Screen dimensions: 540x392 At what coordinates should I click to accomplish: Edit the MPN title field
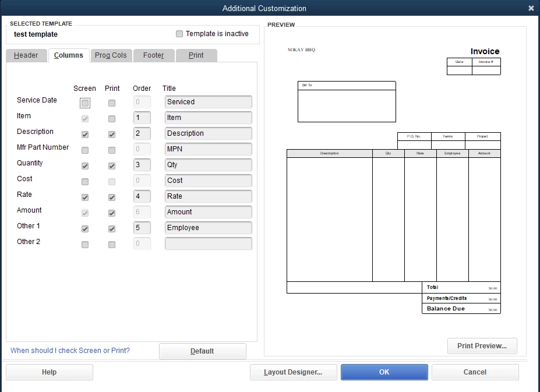(209, 149)
